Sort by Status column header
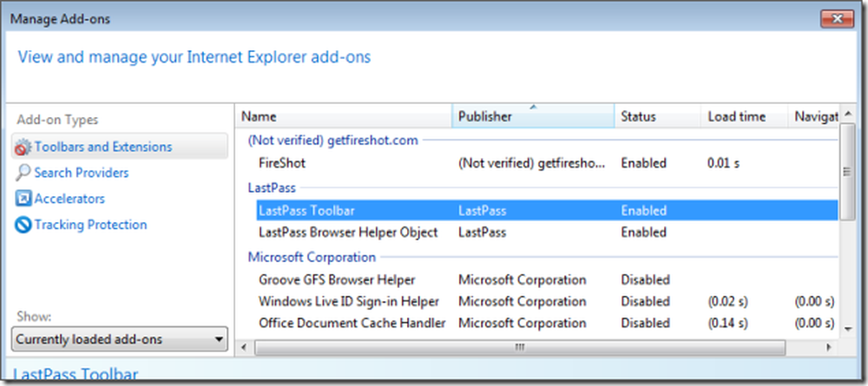Viewport: 868px width, 386px height. tap(657, 116)
